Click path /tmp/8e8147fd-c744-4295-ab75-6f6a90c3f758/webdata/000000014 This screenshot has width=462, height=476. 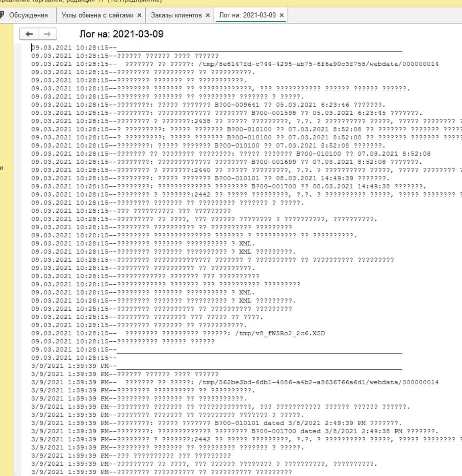tap(319, 64)
